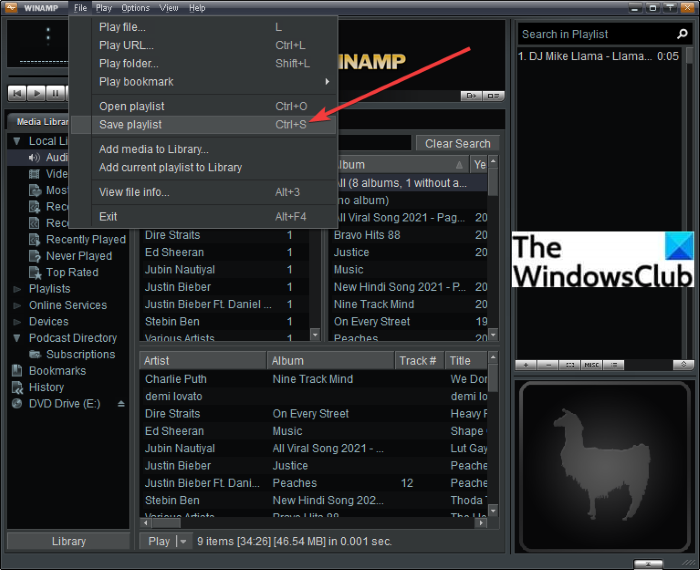Image resolution: width=700 pixels, height=570 pixels.
Task: Click the History icon in the library tree
Action: click(x=17, y=387)
